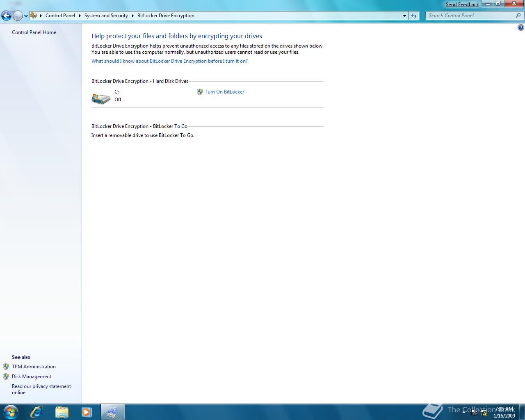Screen dimensions: 525x420
Task: Click the Refresh button beside address bar
Action: pyautogui.click(x=414, y=16)
